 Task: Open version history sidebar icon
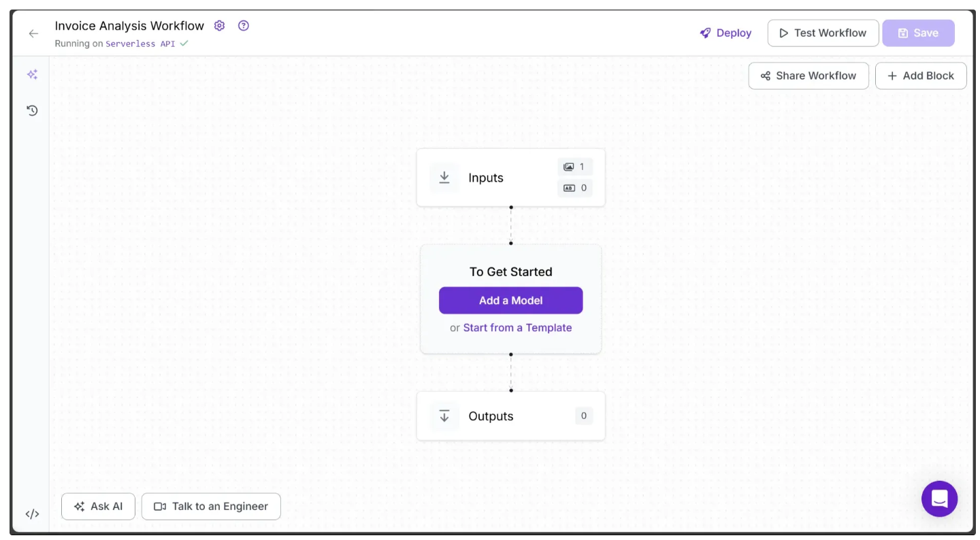32,110
